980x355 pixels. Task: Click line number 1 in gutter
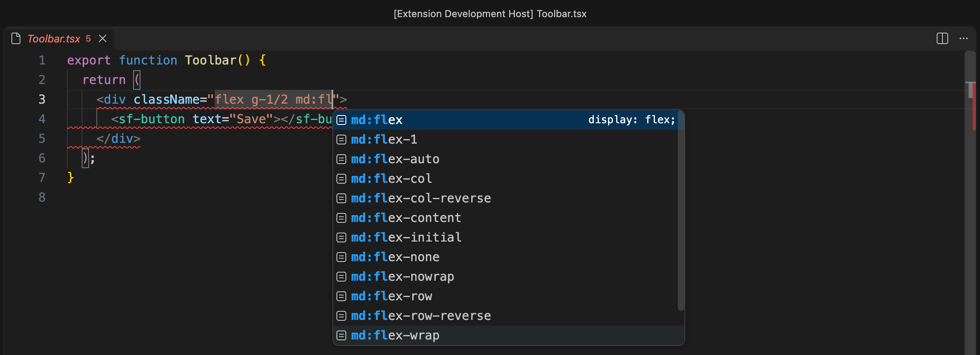[x=42, y=60]
